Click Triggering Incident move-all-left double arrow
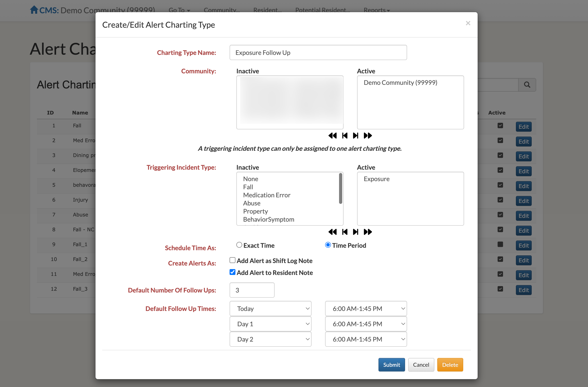Screen dimensions: 588x387 pyautogui.click(x=332, y=232)
